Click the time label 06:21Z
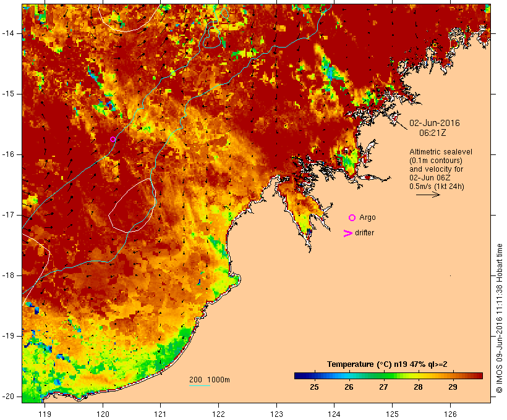Image resolution: width=507 pixels, height=420 pixels. [x=433, y=133]
